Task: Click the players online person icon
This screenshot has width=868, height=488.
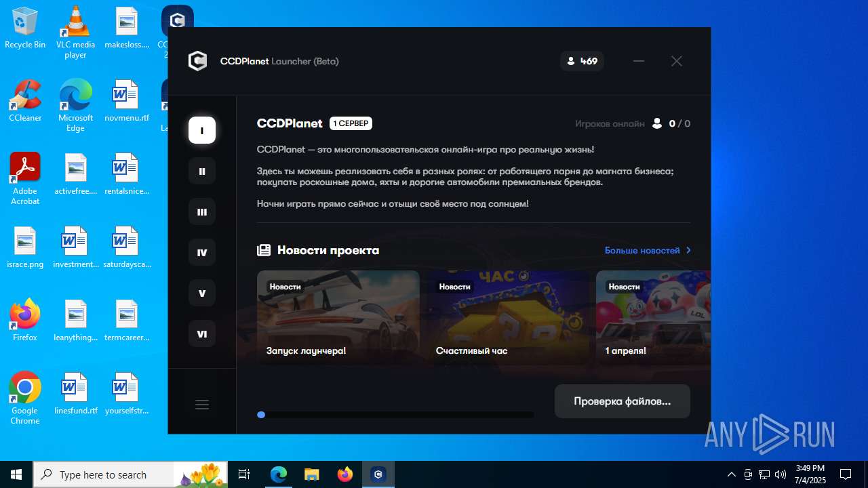Action: 656,123
